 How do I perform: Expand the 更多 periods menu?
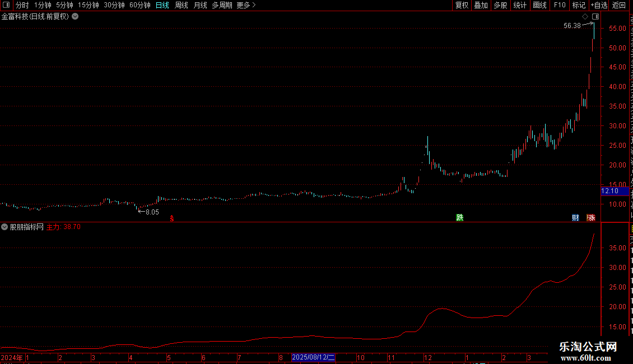246,5
